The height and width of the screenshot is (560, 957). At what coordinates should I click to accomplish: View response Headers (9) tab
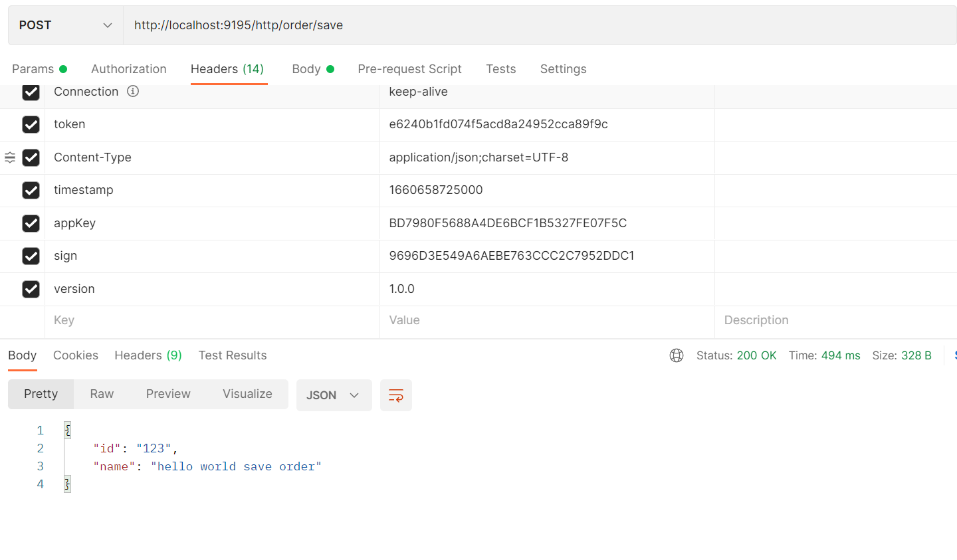[x=148, y=355]
